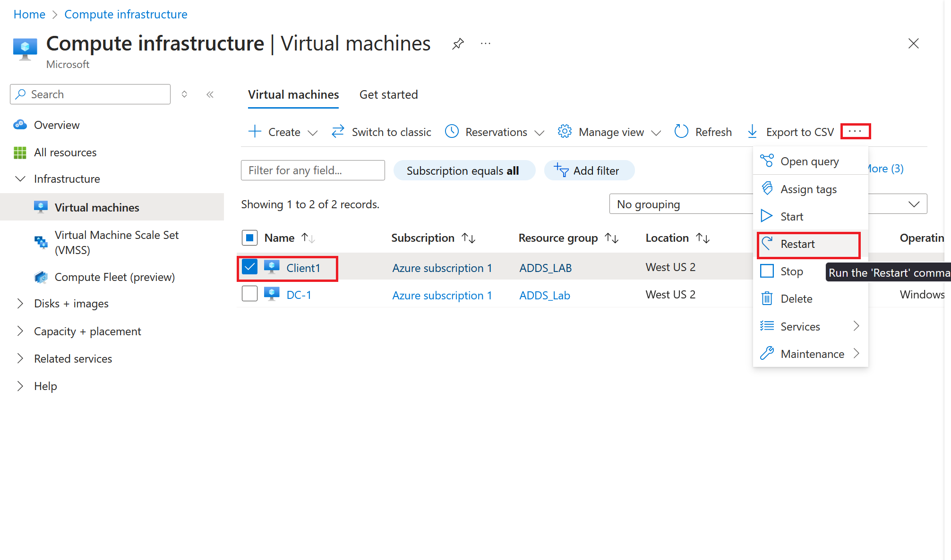951x560 pixels.
Task: Click the Filter for any field box
Action: pos(313,170)
